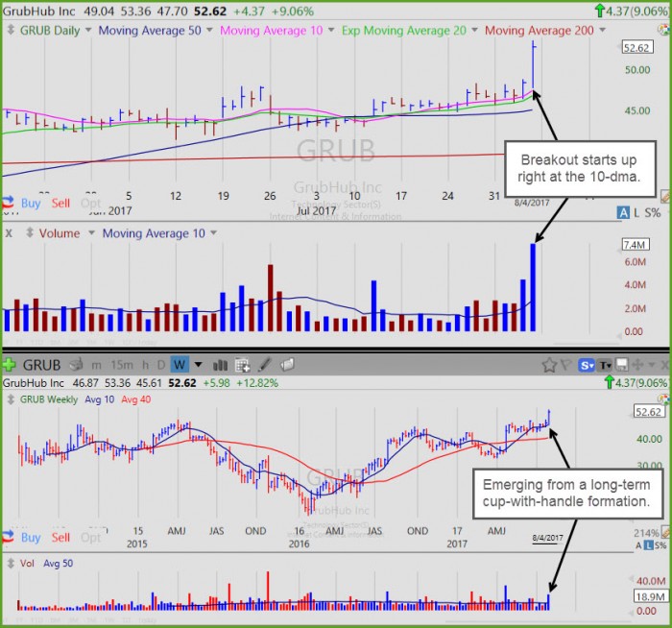The image size is (672, 628).
Task: Open the chart style bars icon
Action: pyautogui.click(x=220, y=365)
